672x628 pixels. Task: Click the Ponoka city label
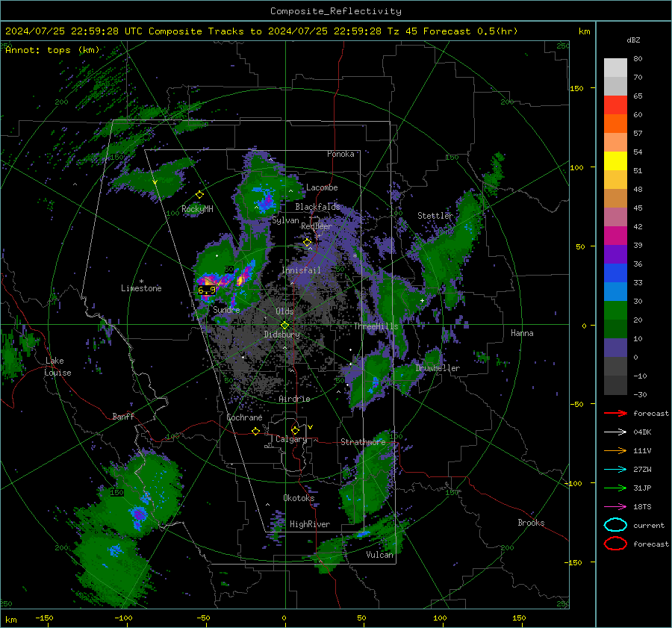click(340, 154)
